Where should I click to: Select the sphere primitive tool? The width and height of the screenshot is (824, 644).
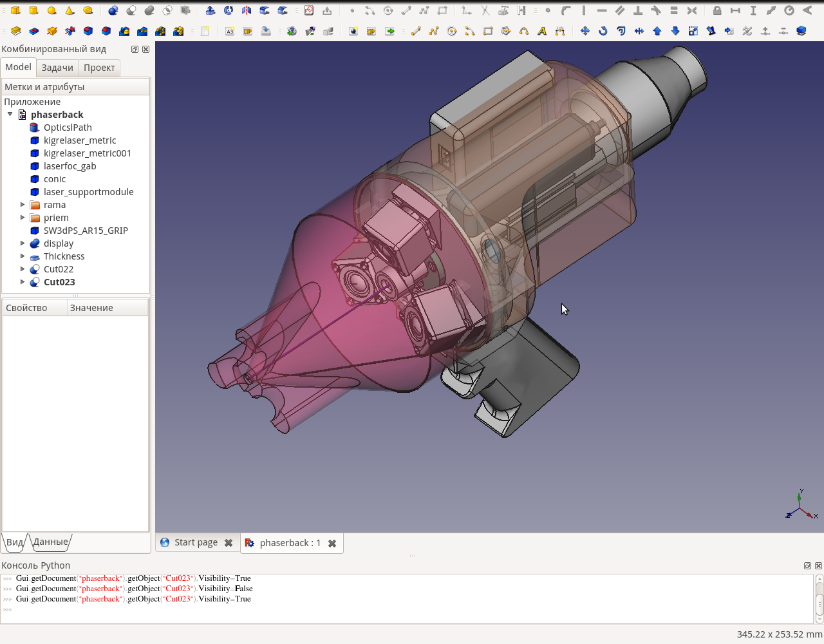[51, 10]
